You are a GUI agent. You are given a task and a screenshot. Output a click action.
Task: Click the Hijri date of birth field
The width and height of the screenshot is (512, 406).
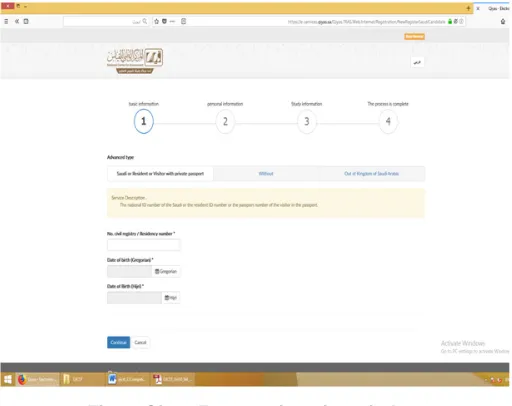(x=134, y=298)
